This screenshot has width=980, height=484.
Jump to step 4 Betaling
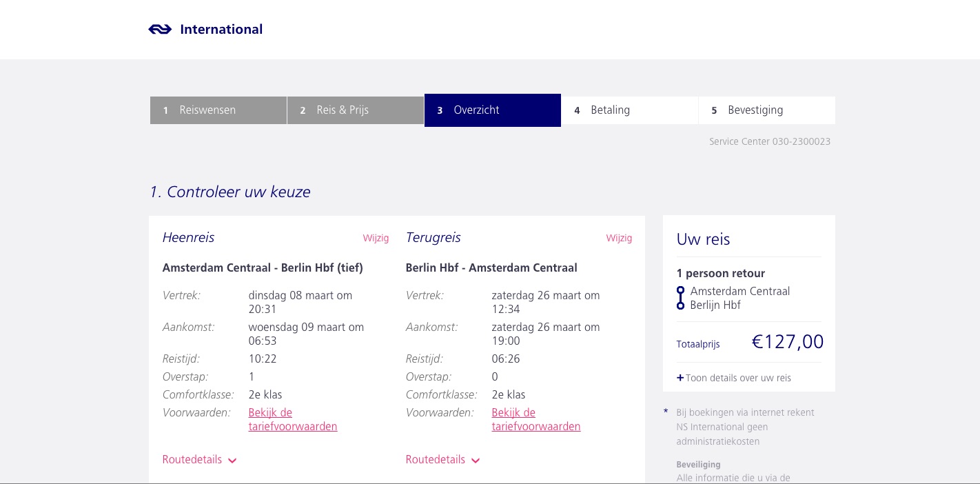click(629, 110)
